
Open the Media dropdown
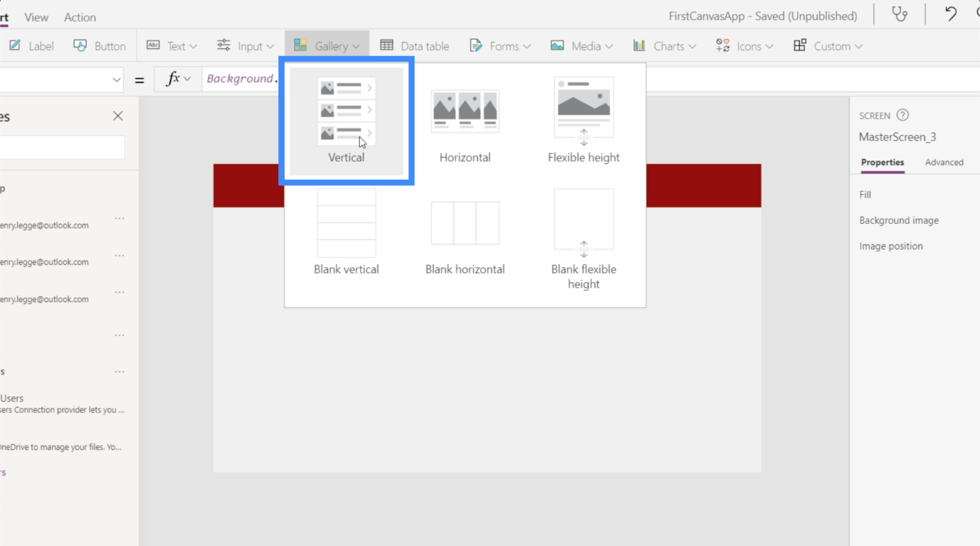click(x=582, y=46)
